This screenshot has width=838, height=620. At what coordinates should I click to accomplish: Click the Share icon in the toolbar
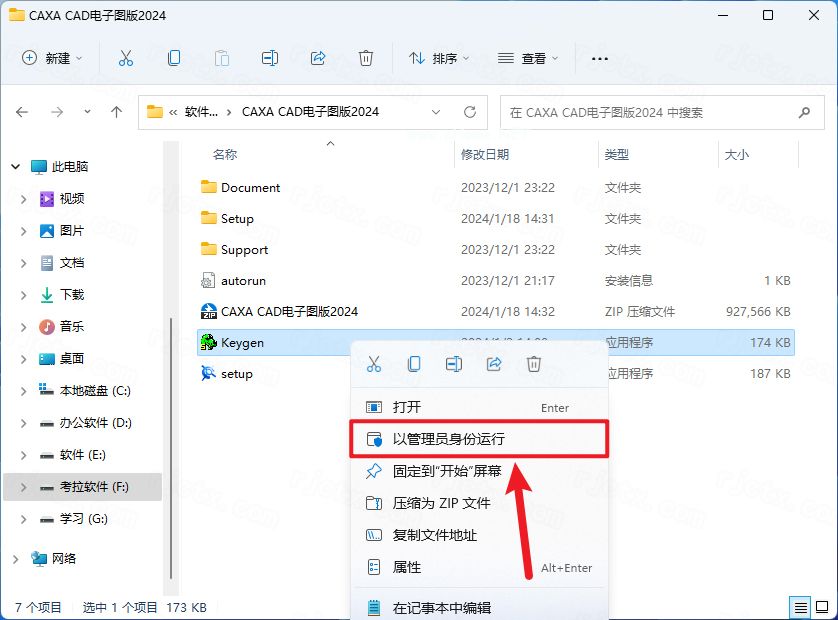(318, 59)
